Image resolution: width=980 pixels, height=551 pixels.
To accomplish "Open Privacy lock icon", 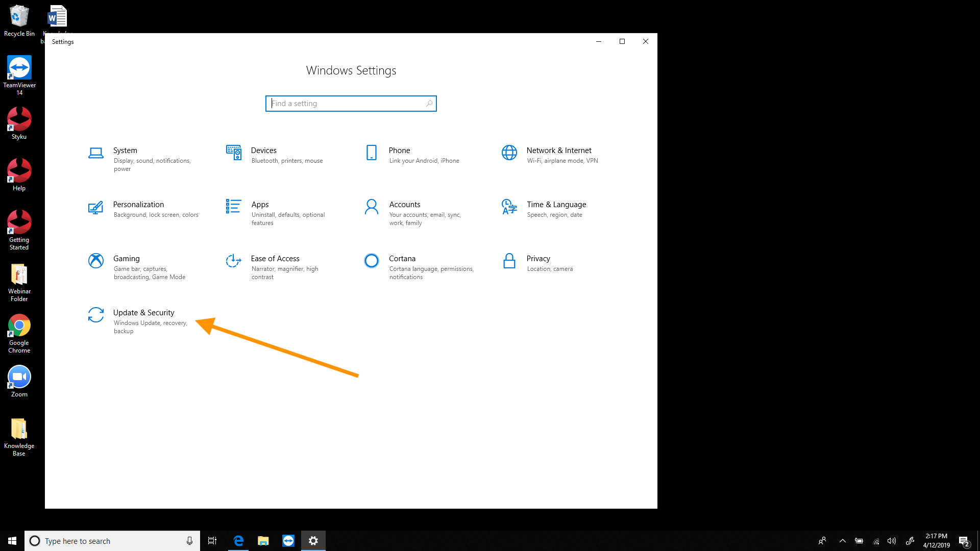I will (509, 261).
